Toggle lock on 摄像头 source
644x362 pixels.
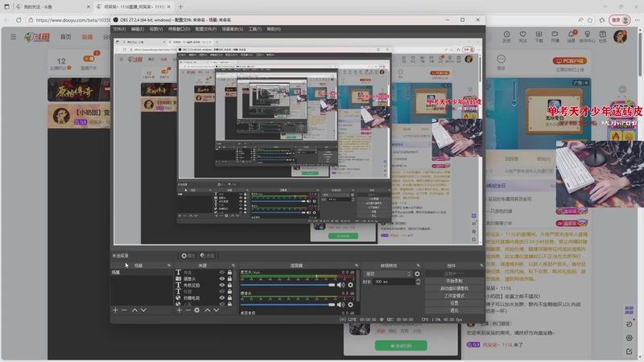(x=229, y=278)
